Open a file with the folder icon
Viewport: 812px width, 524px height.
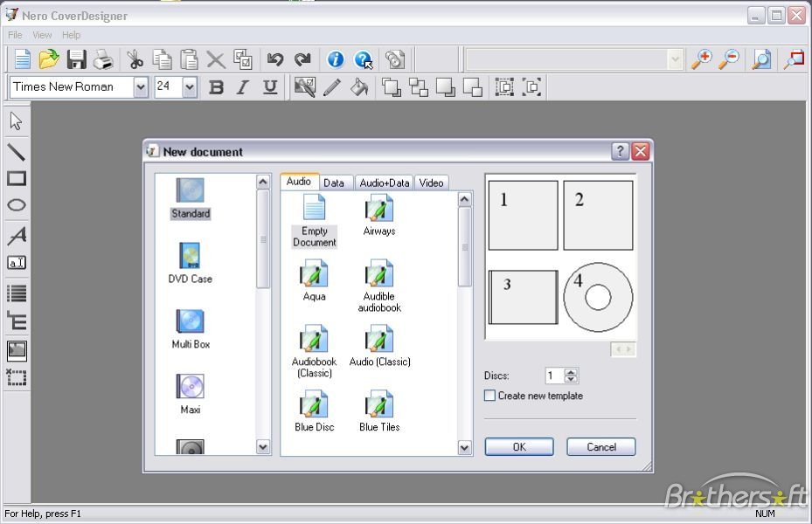49,59
